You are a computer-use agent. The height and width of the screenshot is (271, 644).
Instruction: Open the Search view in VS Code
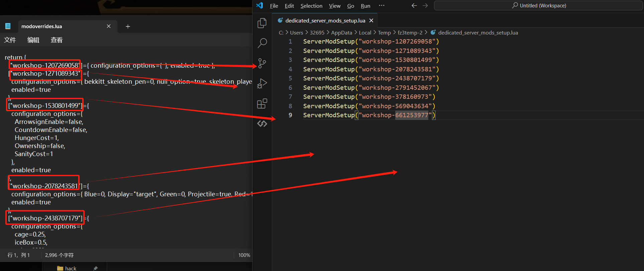click(262, 43)
